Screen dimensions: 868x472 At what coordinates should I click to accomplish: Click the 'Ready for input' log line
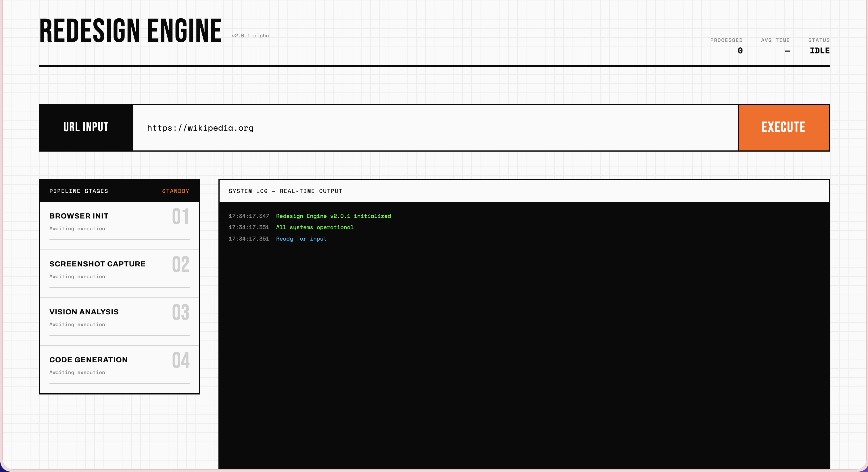[x=301, y=239]
